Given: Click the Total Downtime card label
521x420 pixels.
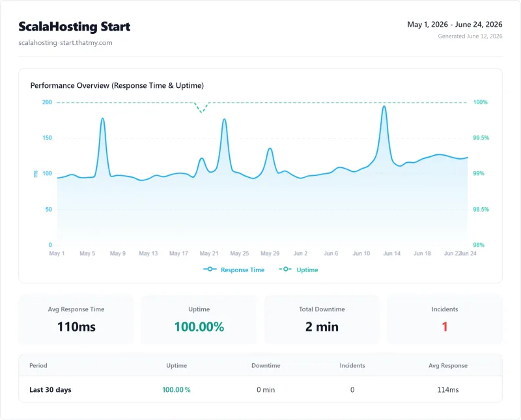Looking at the screenshot, I should pos(322,309).
